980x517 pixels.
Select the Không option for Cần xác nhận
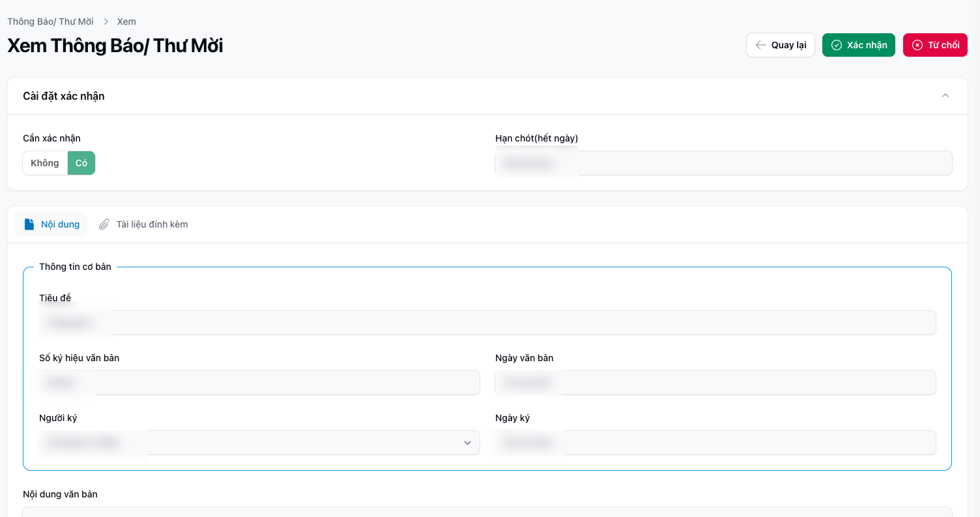point(45,163)
